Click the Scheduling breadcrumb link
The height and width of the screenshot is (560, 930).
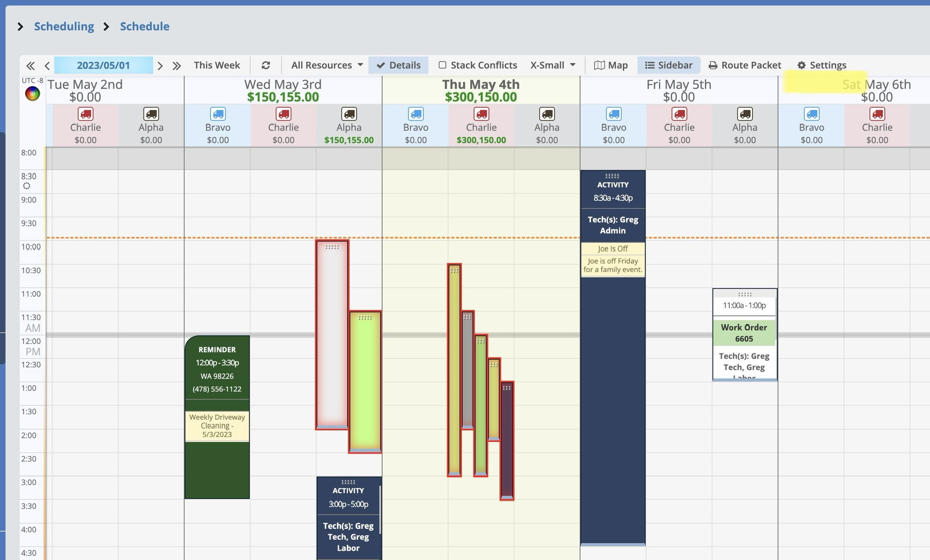[x=64, y=27]
